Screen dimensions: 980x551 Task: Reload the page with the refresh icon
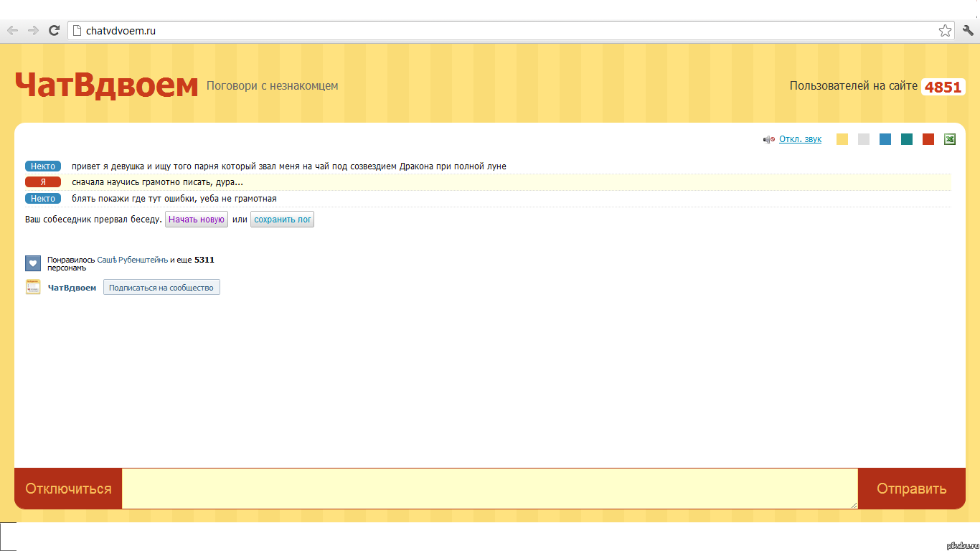tap(54, 30)
